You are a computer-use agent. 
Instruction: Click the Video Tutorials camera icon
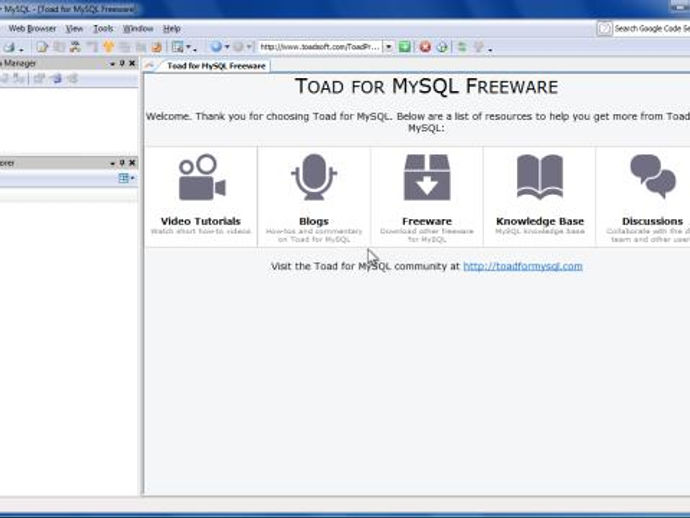(202, 177)
